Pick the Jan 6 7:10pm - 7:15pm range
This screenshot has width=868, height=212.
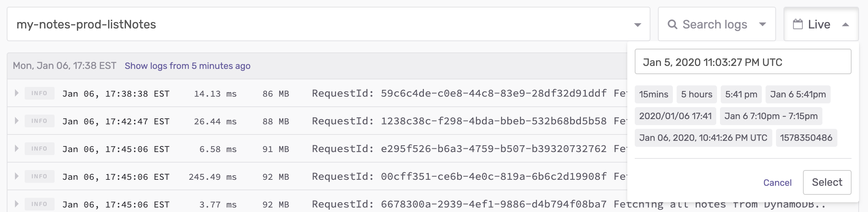click(771, 116)
